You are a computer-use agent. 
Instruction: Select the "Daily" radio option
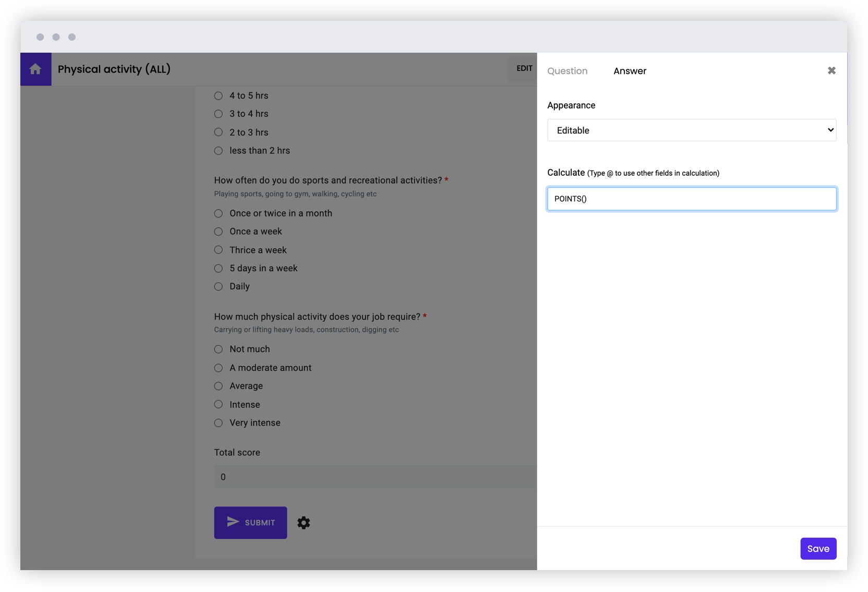coord(218,286)
